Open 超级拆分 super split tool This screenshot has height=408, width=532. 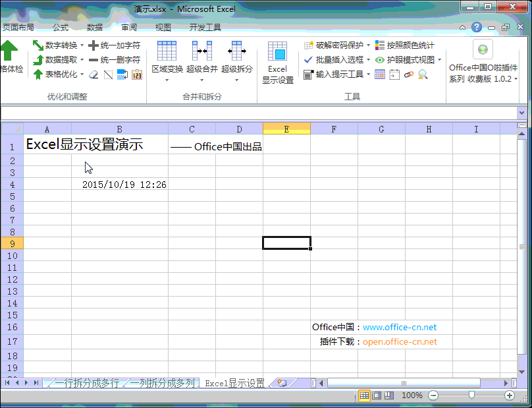tap(237, 61)
